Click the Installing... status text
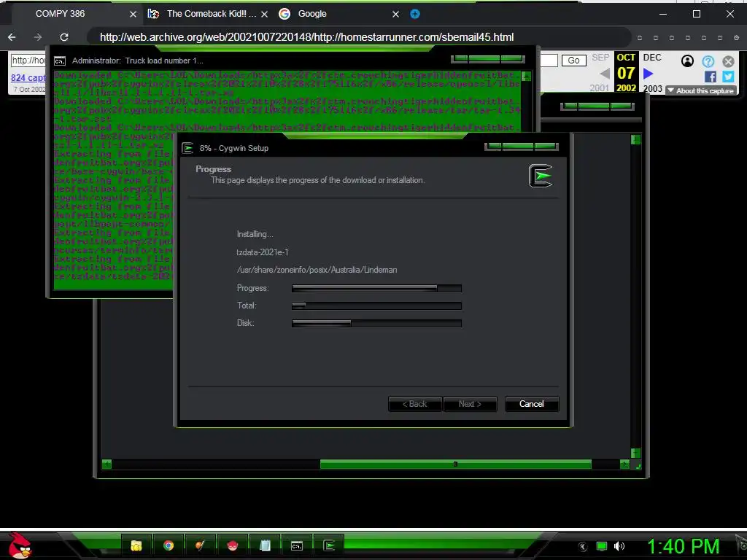Screen dimensions: 747x560 coord(255,234)
